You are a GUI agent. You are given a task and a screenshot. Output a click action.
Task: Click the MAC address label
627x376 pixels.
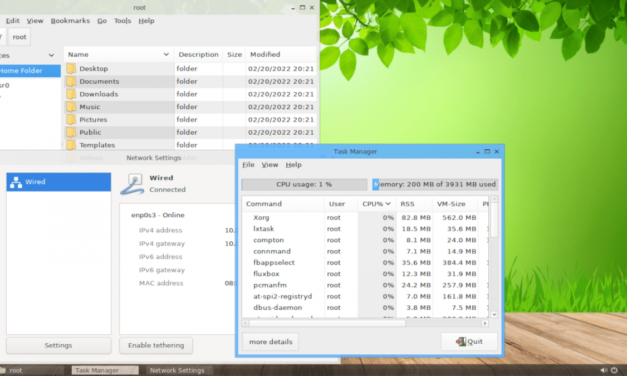[161, 283]
